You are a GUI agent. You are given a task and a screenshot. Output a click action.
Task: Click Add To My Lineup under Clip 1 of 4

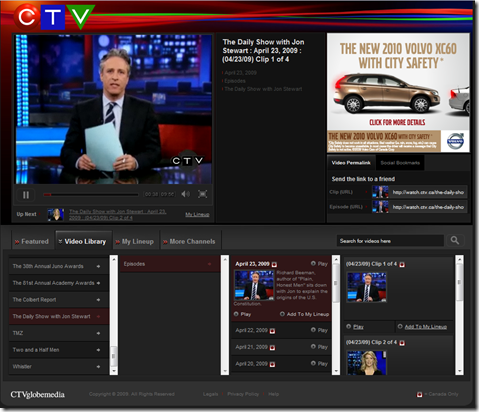click(x=422, y=327)
